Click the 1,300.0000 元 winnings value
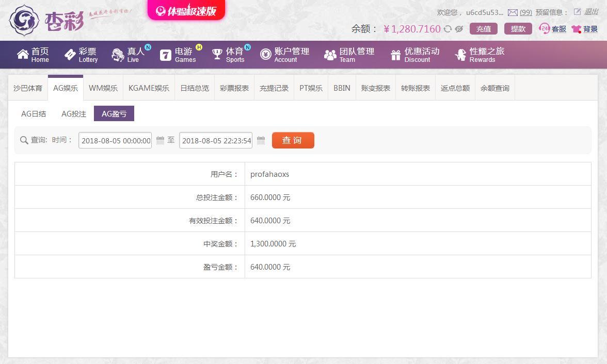This screenshot has height=364, width=607. click(x=273, y=244)
